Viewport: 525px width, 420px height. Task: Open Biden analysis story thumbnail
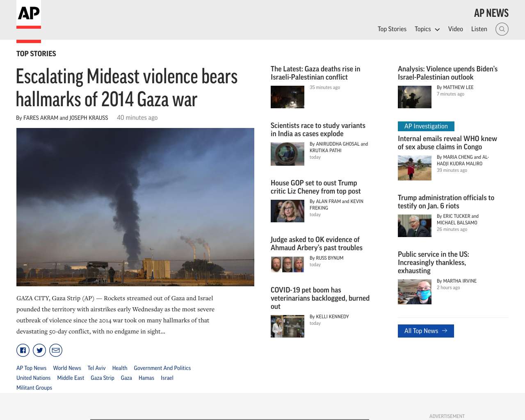click(415, 97)
